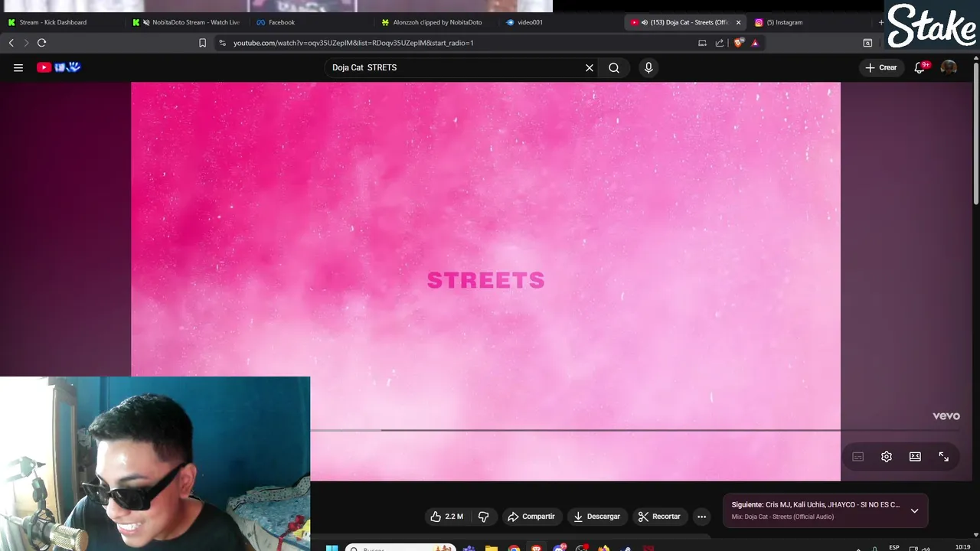980x551 pixels.
Task: Switch to the Alonzzoh clipped by NobitaDoto tab
Action: (x=437, y=22)
